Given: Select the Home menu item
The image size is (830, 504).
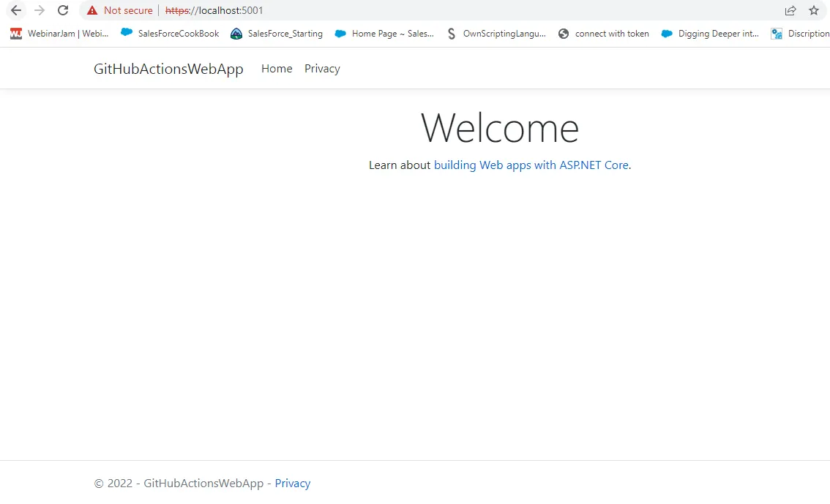Looking at the screenshot, I should [276, 68].
